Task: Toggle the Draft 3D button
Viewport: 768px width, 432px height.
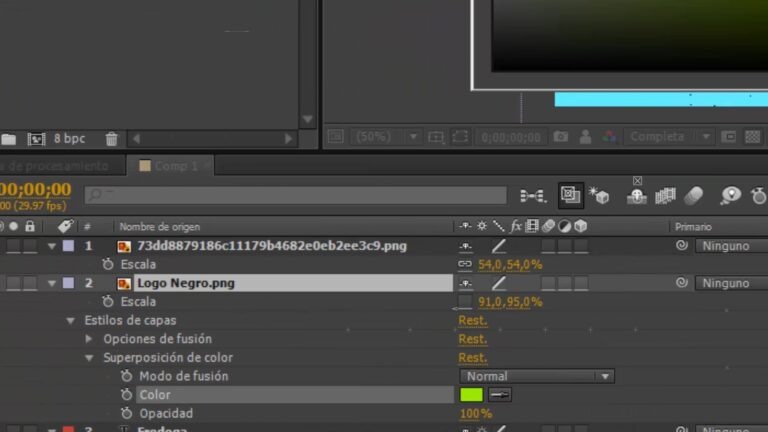Action: (x=599, y=195)
